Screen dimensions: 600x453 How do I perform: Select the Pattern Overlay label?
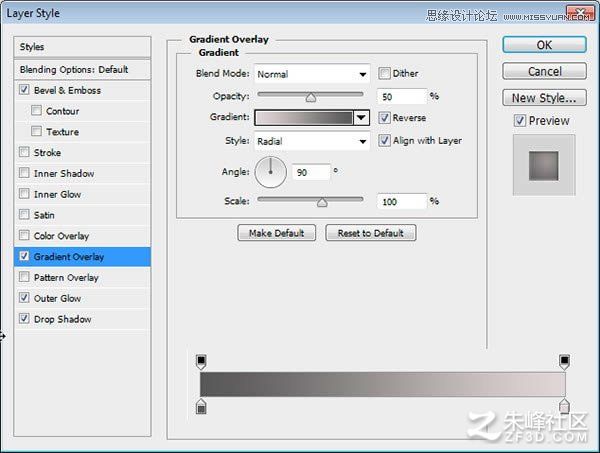tap(66, 277)
